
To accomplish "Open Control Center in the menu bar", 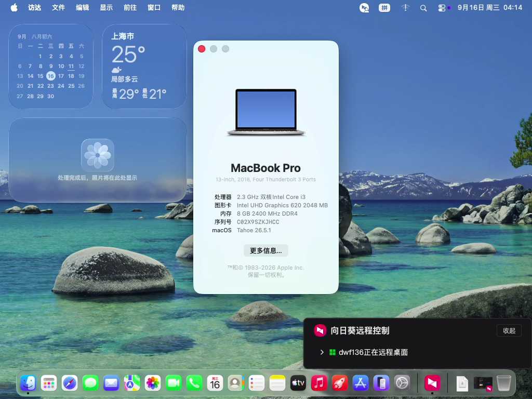I will point(442,8).
